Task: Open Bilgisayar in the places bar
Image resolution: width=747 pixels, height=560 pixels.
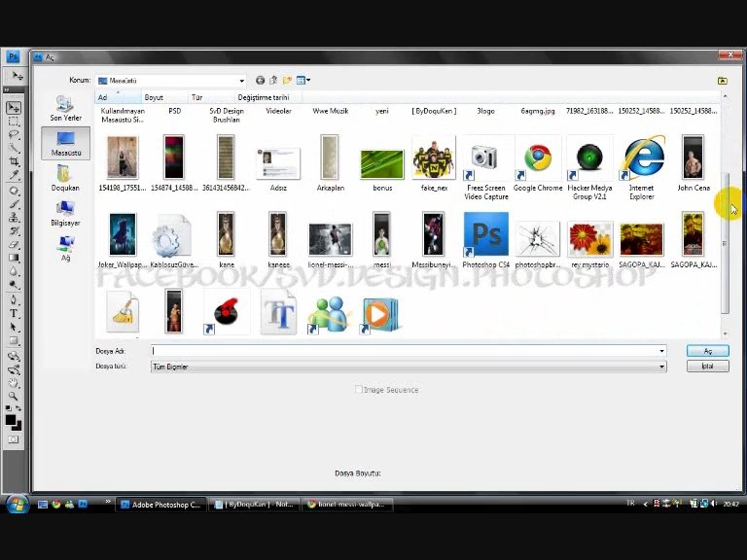Action: click(65, 213)
